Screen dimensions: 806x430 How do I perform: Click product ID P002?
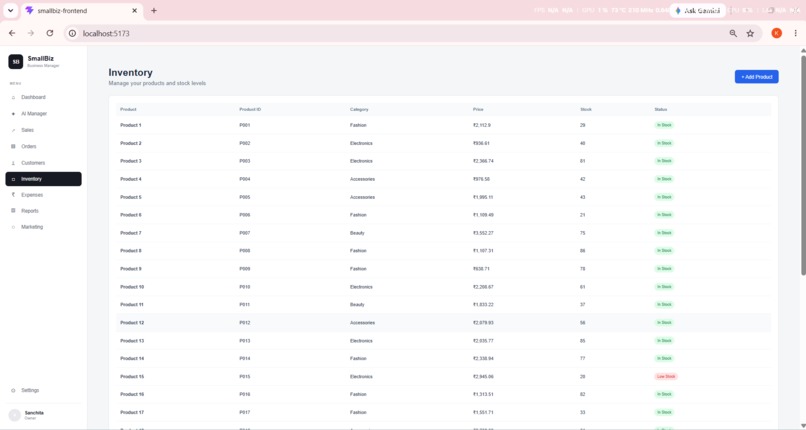coord(245,143)
